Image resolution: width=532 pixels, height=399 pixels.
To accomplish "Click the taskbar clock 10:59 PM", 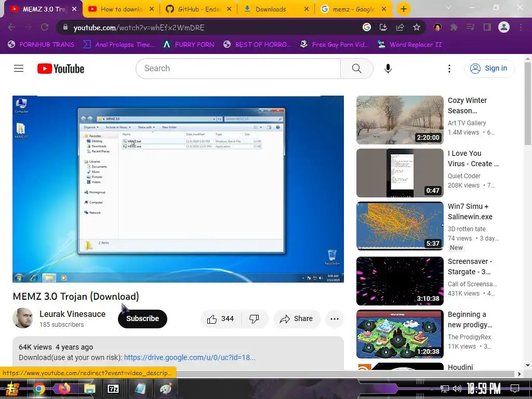I will click(484, 389).
